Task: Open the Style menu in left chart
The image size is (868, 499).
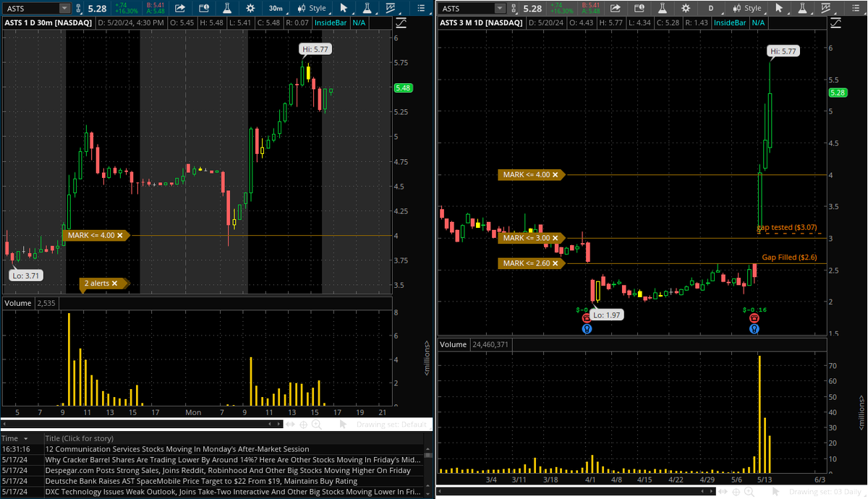Action: pyautogui.click(x=312, y=8)
